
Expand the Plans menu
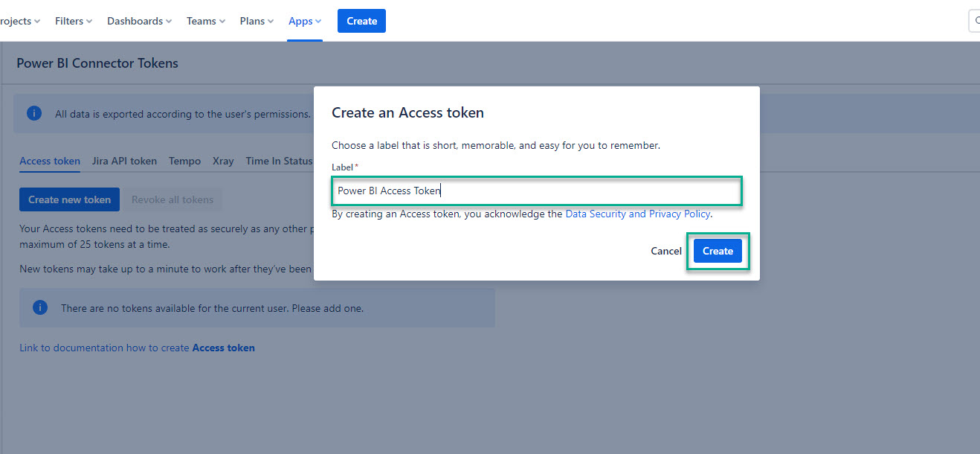tap(256, 21)
